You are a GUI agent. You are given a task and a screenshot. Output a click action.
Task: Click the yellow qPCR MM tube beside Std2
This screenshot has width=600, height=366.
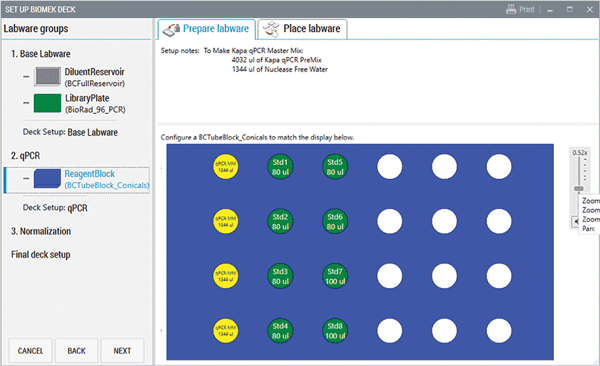[x=225, y=222]
